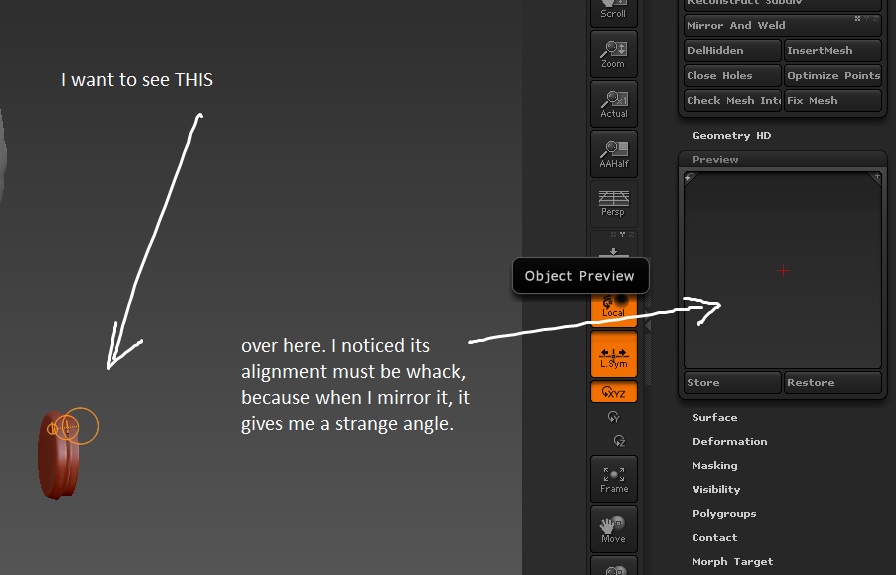Toggle Mirror And Weld axis modifier icons
The width and height of the screenshot is (896, 575).
coord(865,19)
